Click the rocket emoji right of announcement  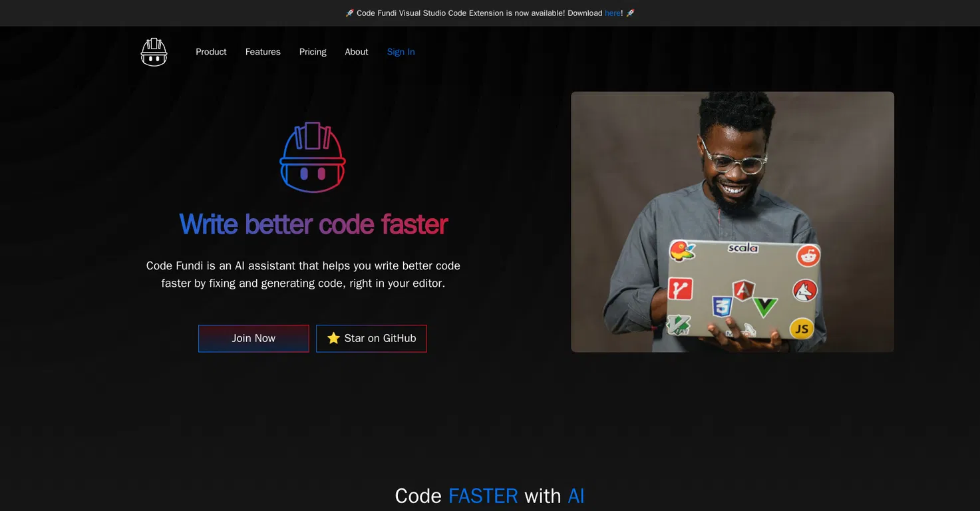tap(630, 13)
